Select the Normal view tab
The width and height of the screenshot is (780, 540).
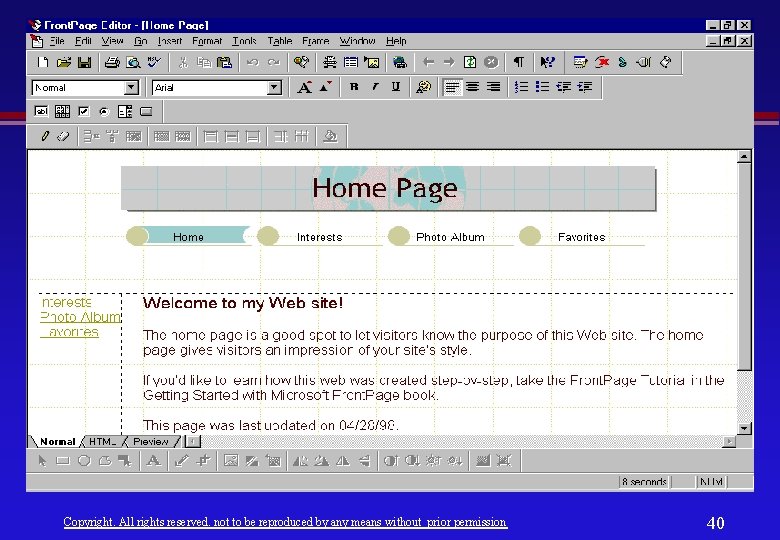[x=57, y=442]
